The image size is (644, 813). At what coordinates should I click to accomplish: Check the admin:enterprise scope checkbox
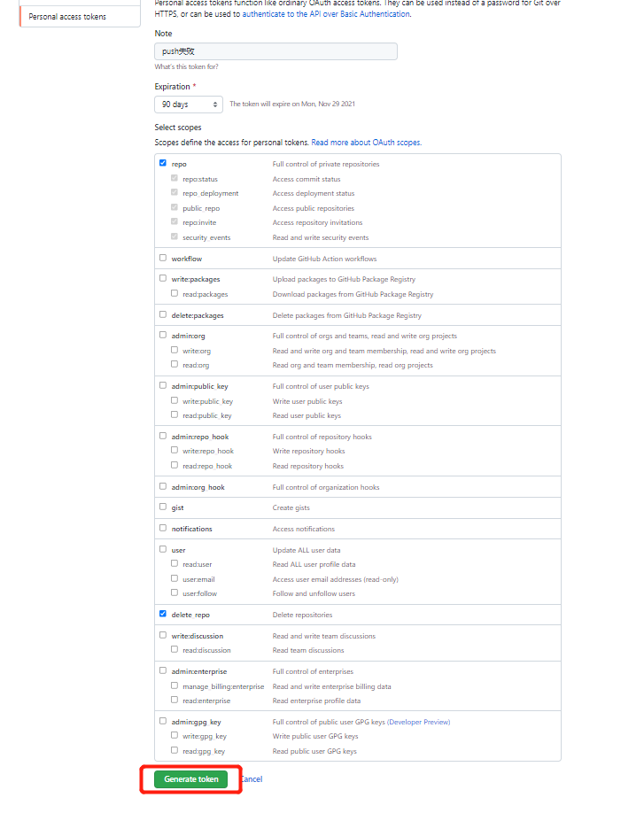[163, 671]
